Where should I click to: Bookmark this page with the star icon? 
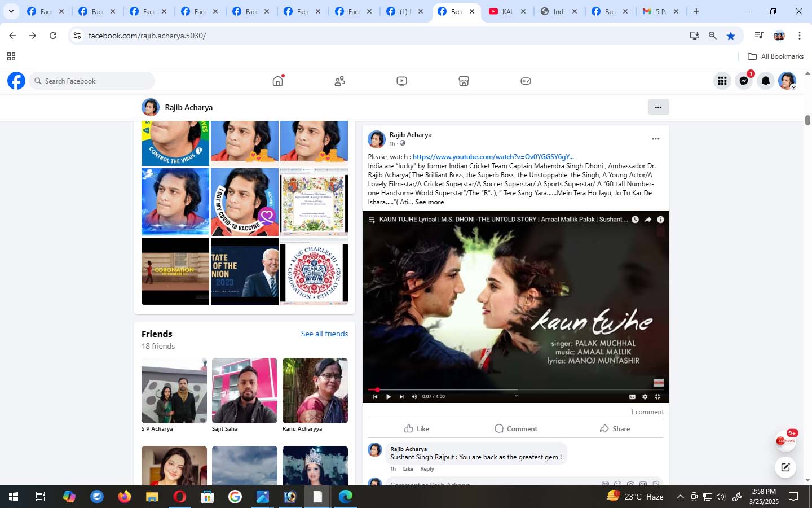click(x=731, y=36)
